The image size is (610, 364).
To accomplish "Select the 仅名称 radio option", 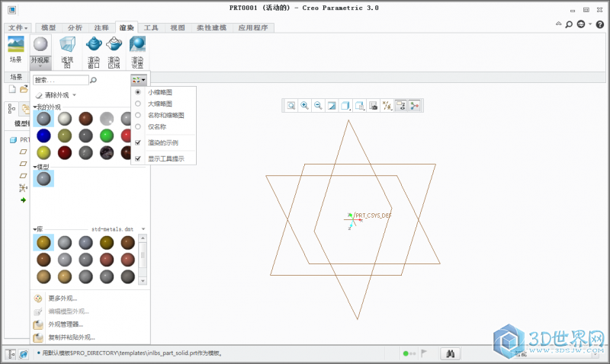I will [138, 126].
